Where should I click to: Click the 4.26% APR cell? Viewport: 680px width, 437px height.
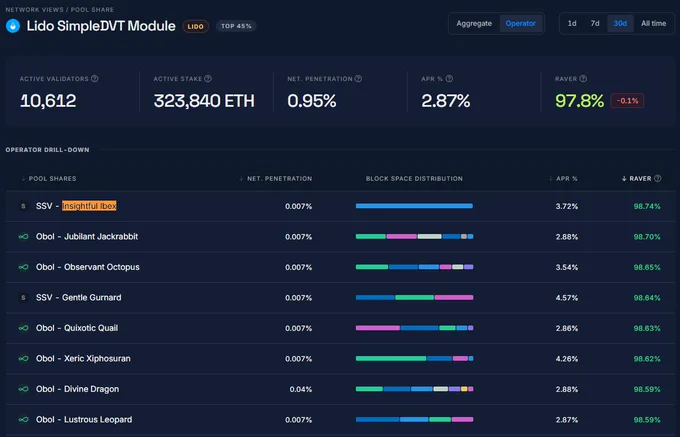[x=566, y=359]
